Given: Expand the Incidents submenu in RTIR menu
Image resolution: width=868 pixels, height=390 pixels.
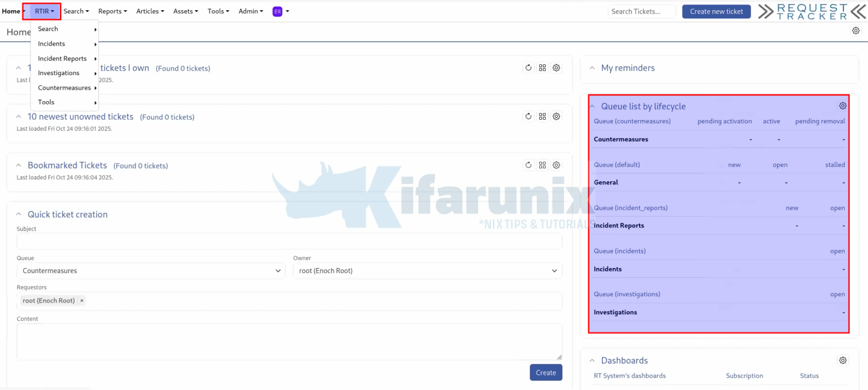Looking at the screenshot, I should tap(51, 43).
